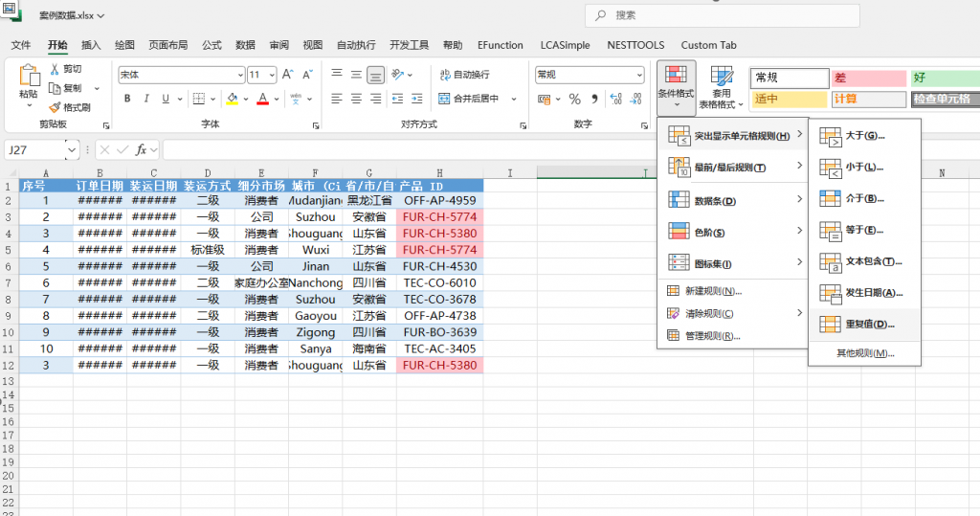Select 重复值 duplicate values rule
The image size is (980, 516).
click(864, 324)
